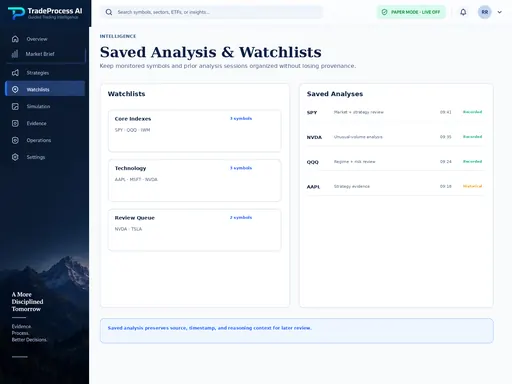Click 'Regime + risk review' description
The image size is (512, 384).
[x=354, y=162]
